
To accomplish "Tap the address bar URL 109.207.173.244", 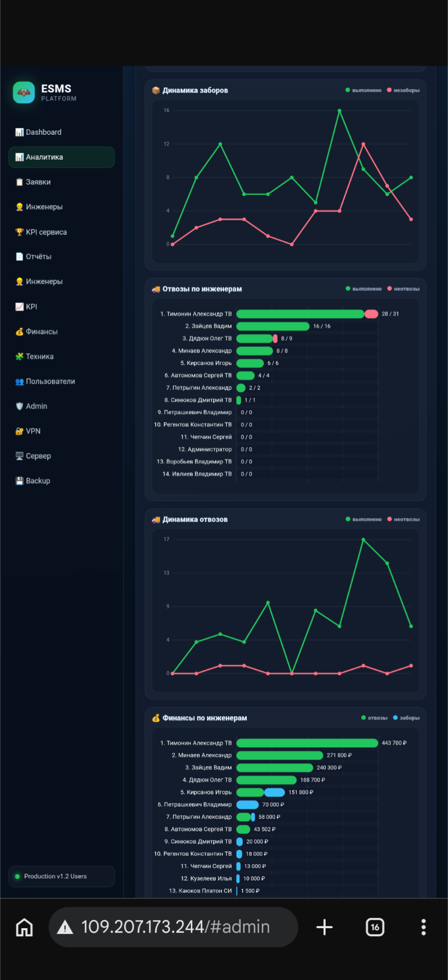I will click(x=176, y=927).
